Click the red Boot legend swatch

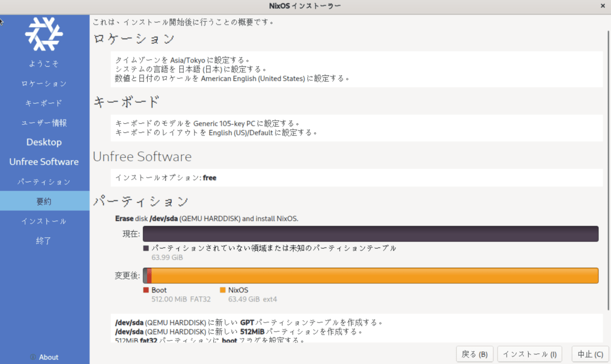(x=146, y=290)
